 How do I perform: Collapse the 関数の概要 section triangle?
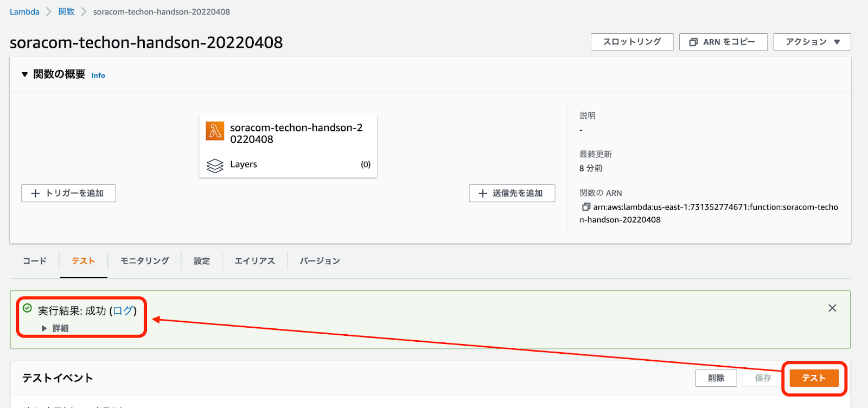click(24, 74)
